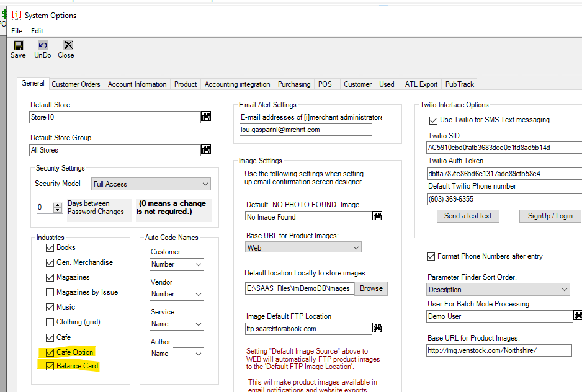Click the Close toolbar icon
Image resolution: width=582 pixels, height=392 pixels.
(66, 50)
